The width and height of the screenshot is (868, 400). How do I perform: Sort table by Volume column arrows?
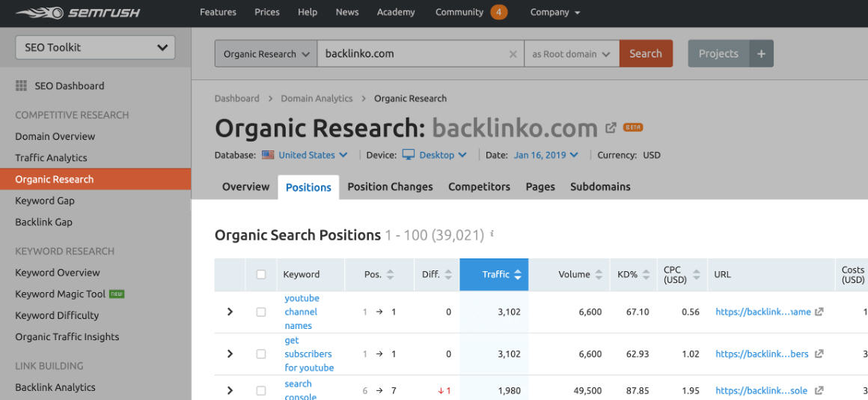pyautogui.click(x=599, y=274)
